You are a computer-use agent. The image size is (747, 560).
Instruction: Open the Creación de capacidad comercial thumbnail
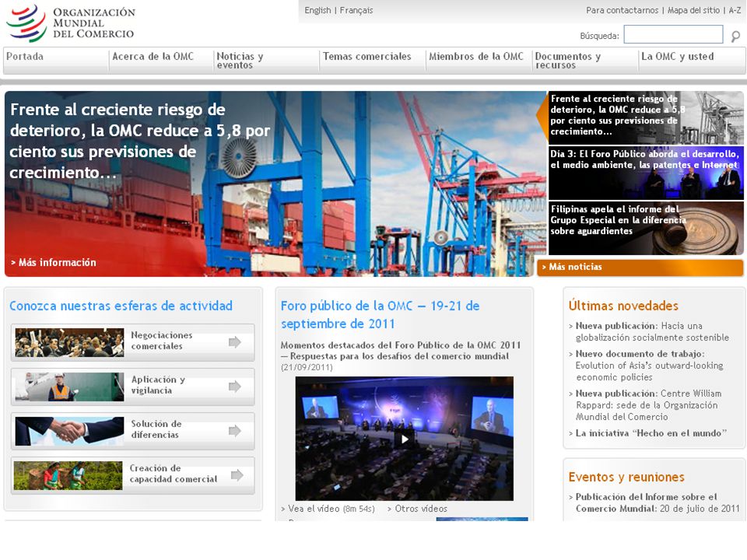point(68,475)
